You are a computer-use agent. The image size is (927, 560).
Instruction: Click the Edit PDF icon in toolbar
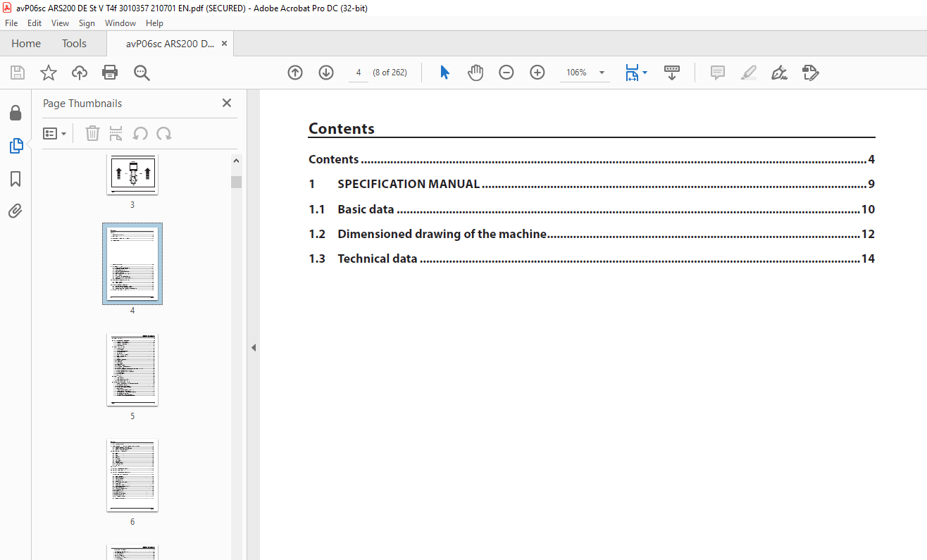click(x=810, y=73)
